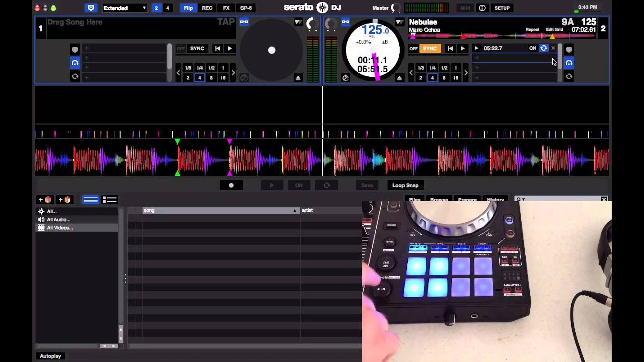Toggle Repeat on the Nebulae track
644x362 pixels.
click(x=532, y=30)
